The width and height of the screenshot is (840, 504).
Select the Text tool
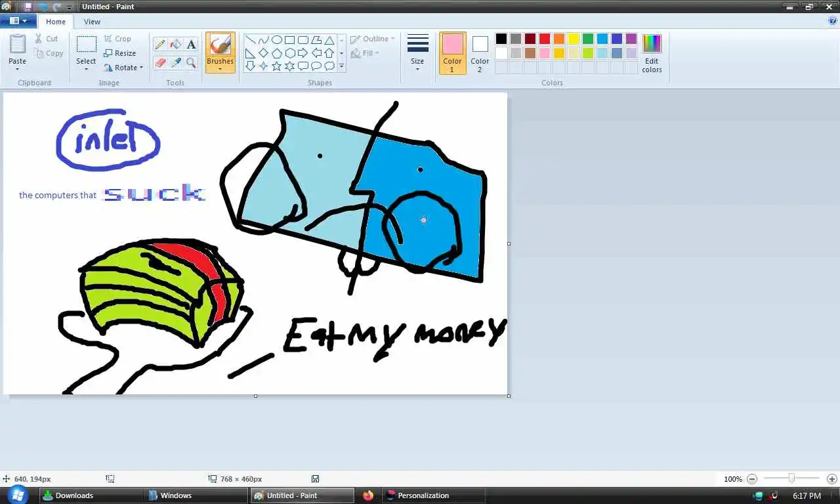coord(191,45)
